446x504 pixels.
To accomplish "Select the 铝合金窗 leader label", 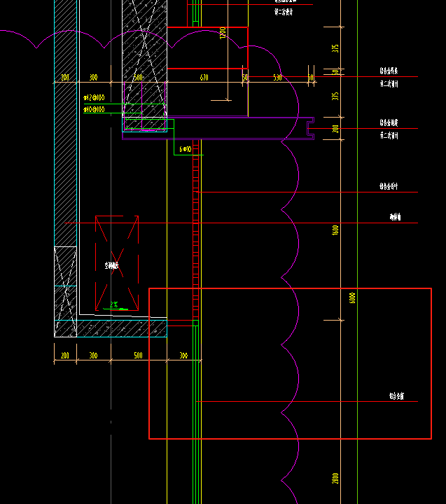I will pyautogui.click(x=396, y=396).
